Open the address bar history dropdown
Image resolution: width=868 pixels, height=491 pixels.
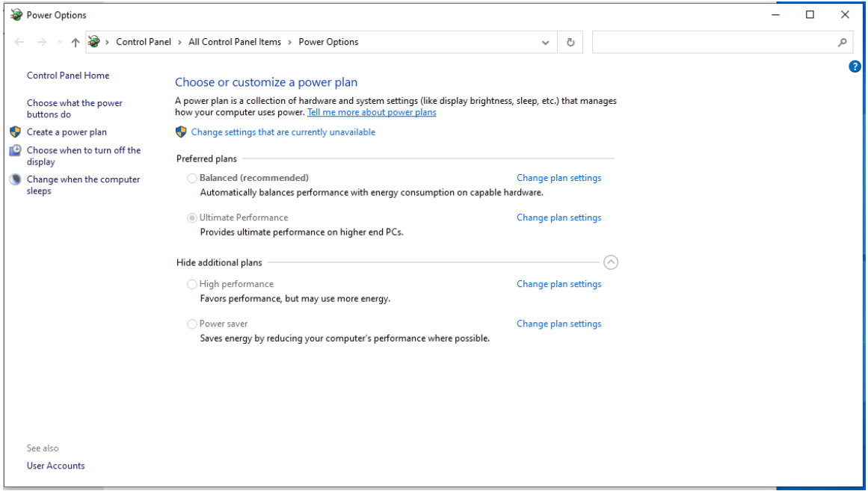(x=545, y=43)
